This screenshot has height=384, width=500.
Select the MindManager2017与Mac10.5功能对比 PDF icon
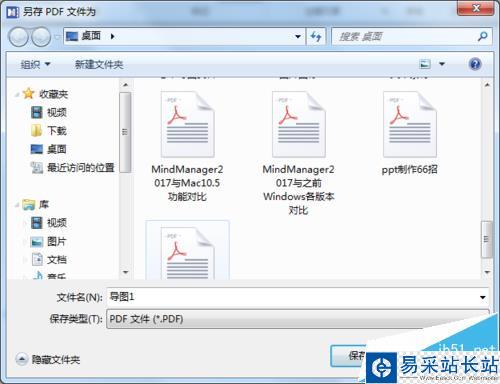point(187,124)
